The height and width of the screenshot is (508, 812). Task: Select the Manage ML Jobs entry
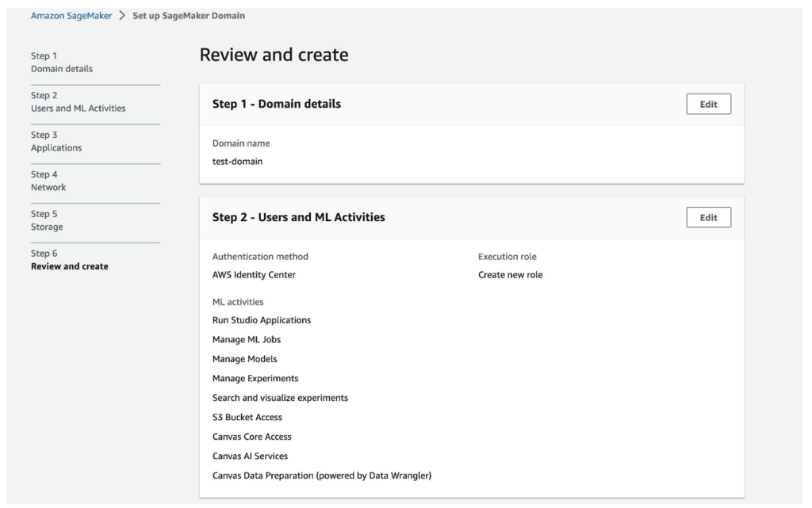point(247,339)
